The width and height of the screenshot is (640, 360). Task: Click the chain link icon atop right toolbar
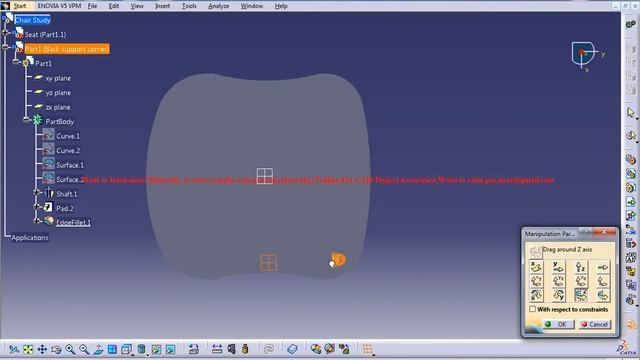pos(631,24)
